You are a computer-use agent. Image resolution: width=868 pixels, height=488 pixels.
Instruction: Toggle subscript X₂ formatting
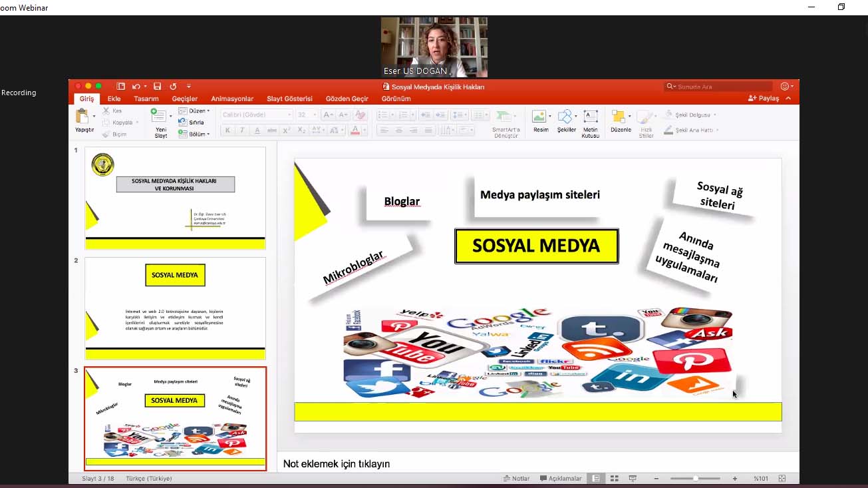(301, 130)
